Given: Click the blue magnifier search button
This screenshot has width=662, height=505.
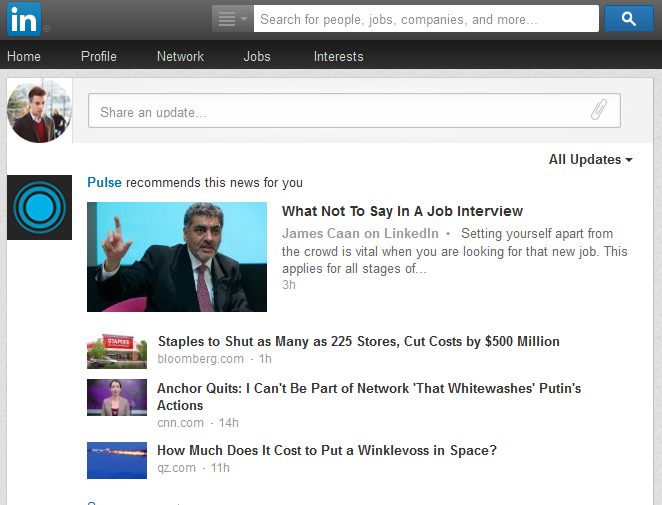Looking at the screenshot, I should point(629,19).
